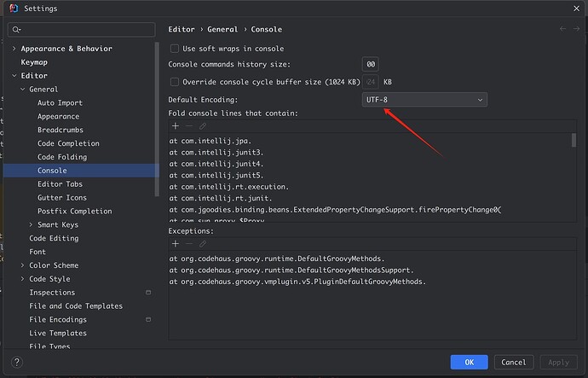
Task: Expand the Color Scheme node
Action: [x=23, y=265]
